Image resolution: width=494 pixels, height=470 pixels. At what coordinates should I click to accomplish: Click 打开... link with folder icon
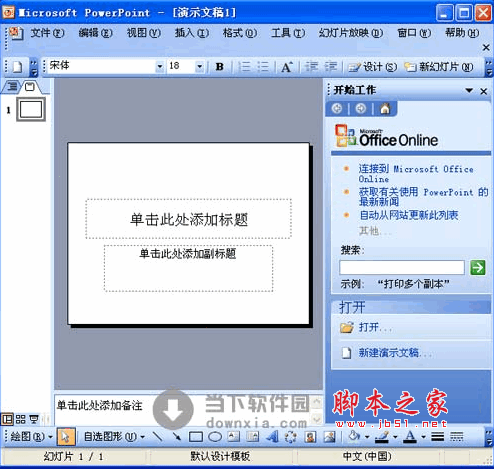click(x=366, y=327)
